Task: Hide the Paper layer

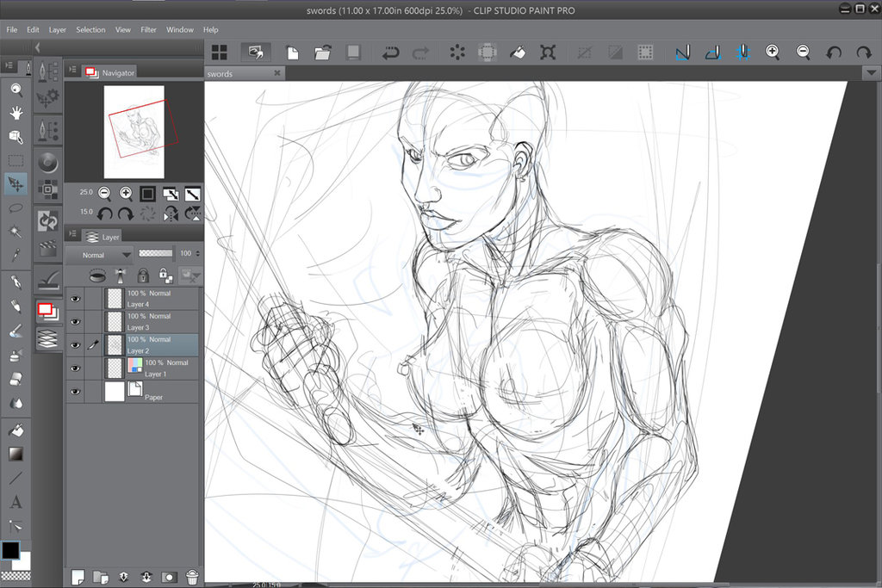Action: coord(75,392)
